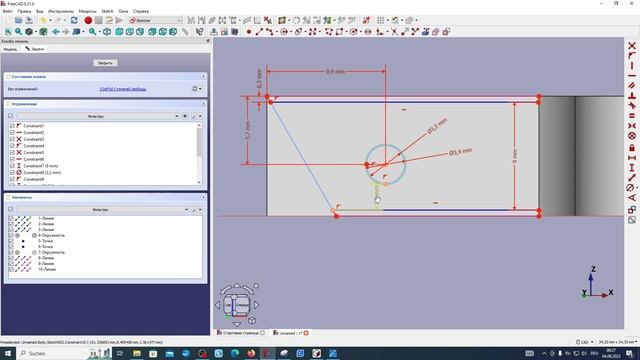Select the Trim edge tool

pos(394,31)
